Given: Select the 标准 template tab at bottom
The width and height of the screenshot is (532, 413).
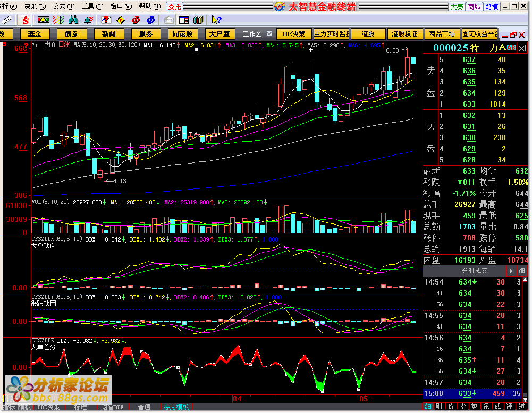Looking at the screenshot, I should click(x=80, y=407).
